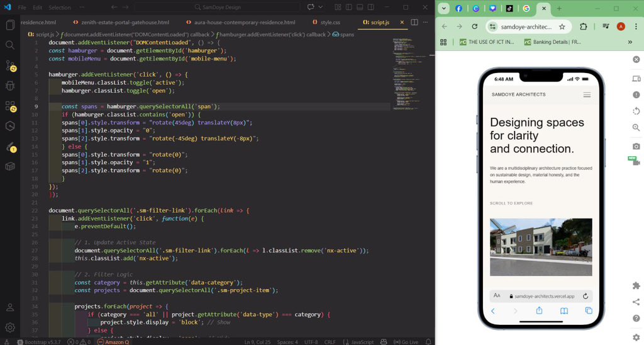Switch to the Facebook tab in Chrome
This screenshot has width=644, height=345.
click(458, 8)
